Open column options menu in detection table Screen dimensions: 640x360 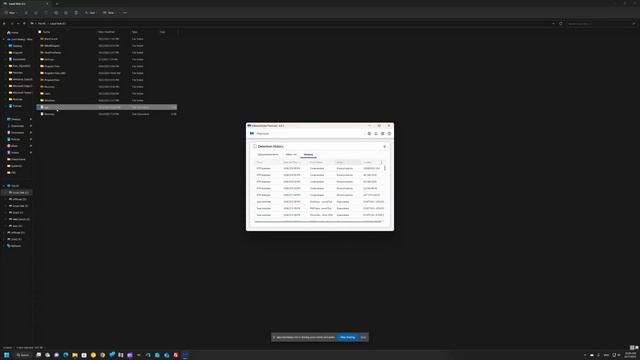click(382, 162)
